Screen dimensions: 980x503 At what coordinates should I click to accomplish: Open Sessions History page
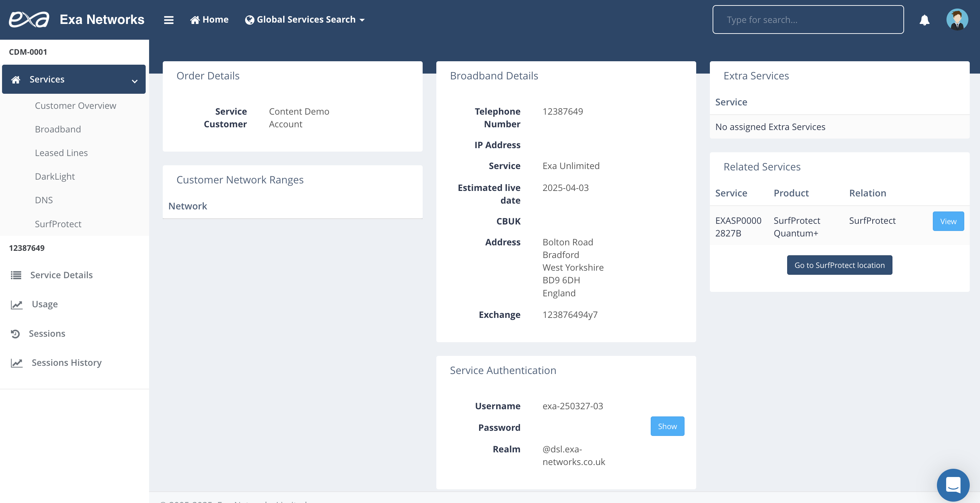(67, 362)
